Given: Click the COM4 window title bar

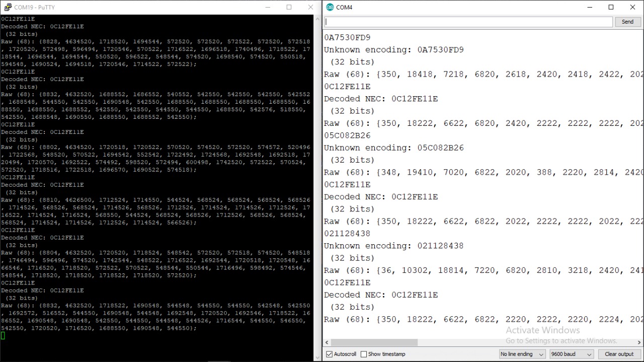Looking at the screenshot, I should tap(453, 7).
